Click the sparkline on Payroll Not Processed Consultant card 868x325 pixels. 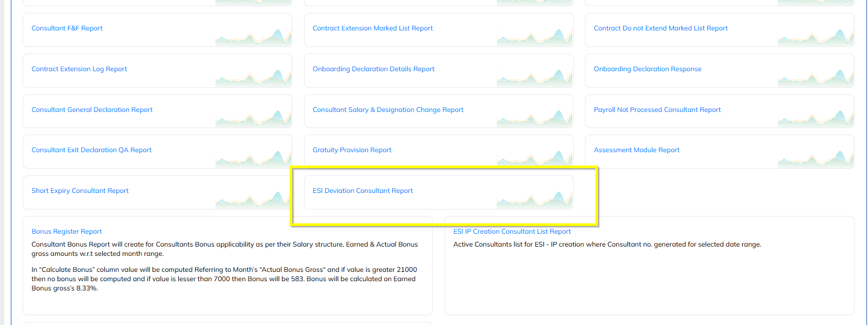[x=815, y=118]
